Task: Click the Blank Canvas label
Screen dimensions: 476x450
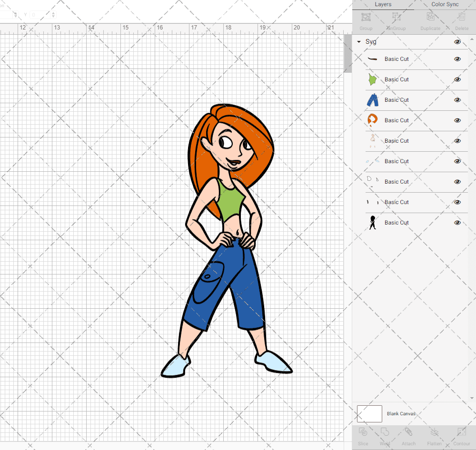Action: click(401, 414)
